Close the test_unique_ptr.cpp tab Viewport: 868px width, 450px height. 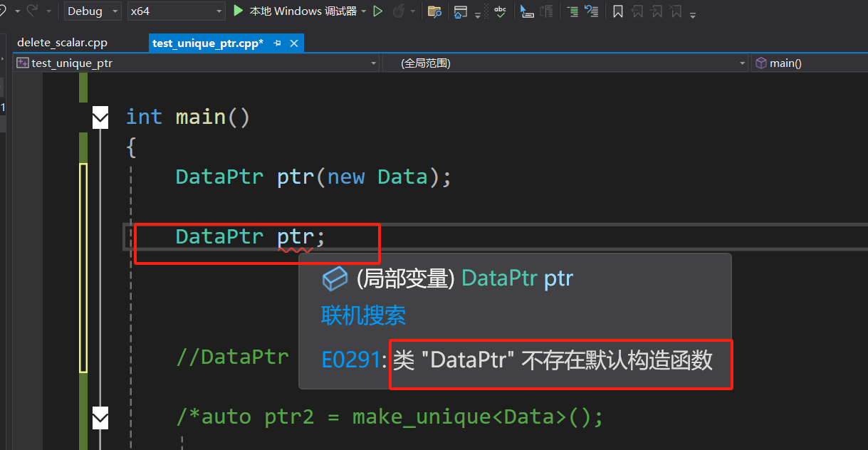(294, 43)
